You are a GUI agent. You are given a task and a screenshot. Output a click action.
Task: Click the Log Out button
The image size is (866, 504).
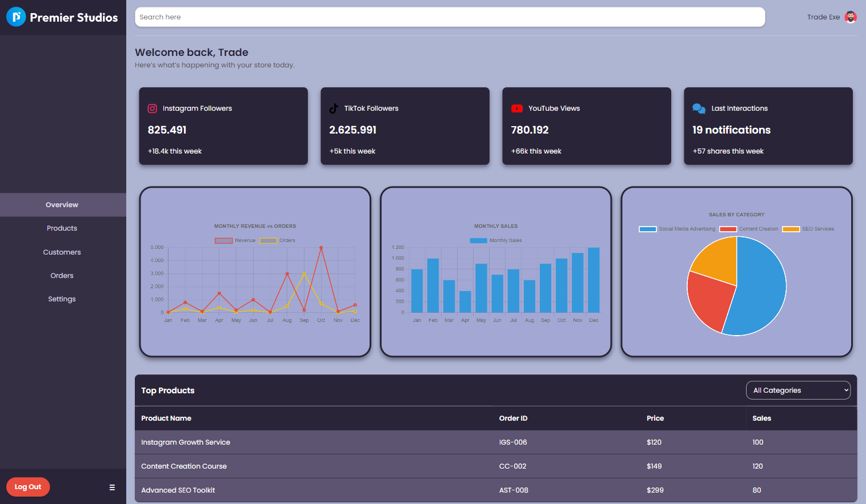pos(27,486)
